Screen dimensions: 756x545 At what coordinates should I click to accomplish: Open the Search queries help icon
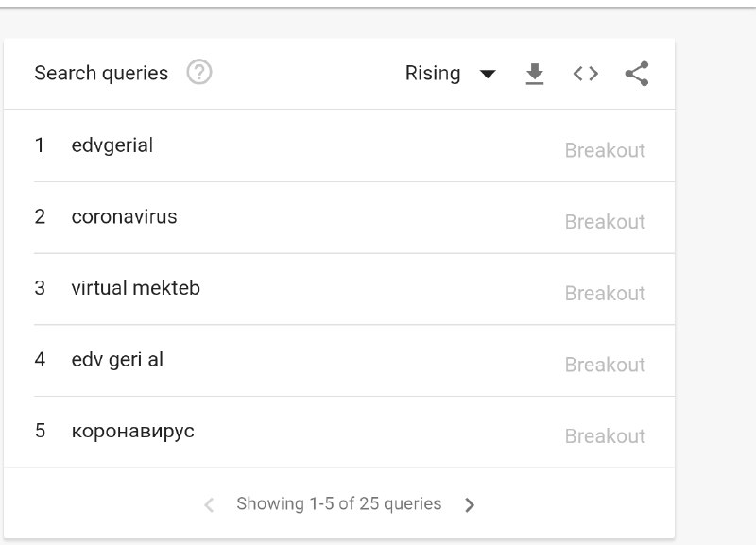199,73
